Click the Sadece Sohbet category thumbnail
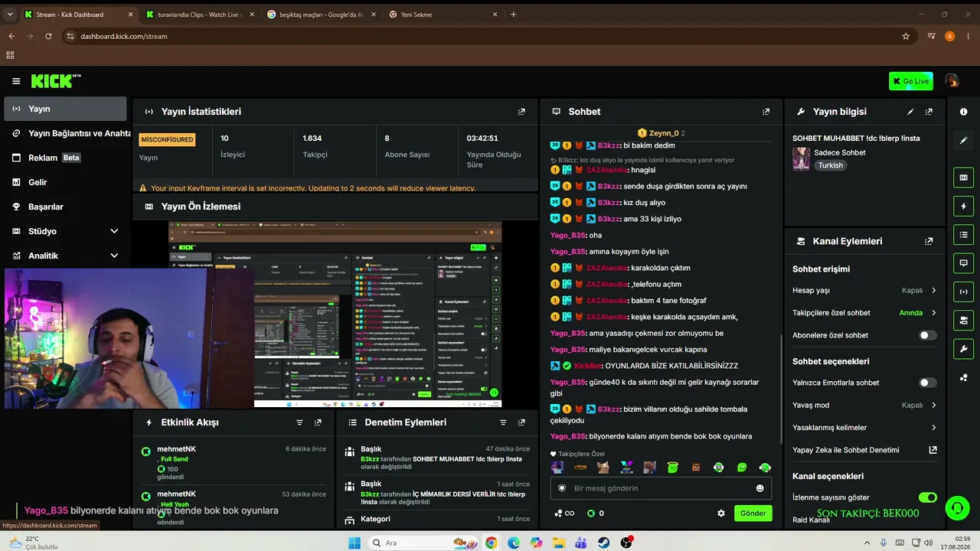This screenshot has height=551, width=980. click(x=802, y=158)
